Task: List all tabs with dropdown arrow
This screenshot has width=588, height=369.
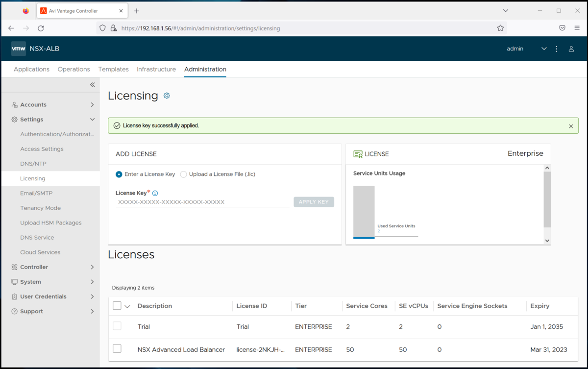Action: pos(506,11)
